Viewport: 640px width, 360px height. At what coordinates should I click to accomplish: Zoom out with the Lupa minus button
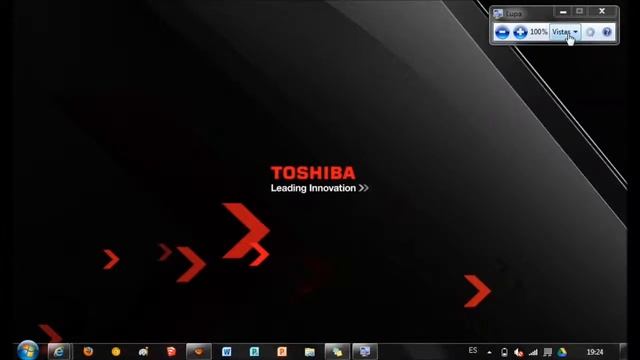click(502, 32)
